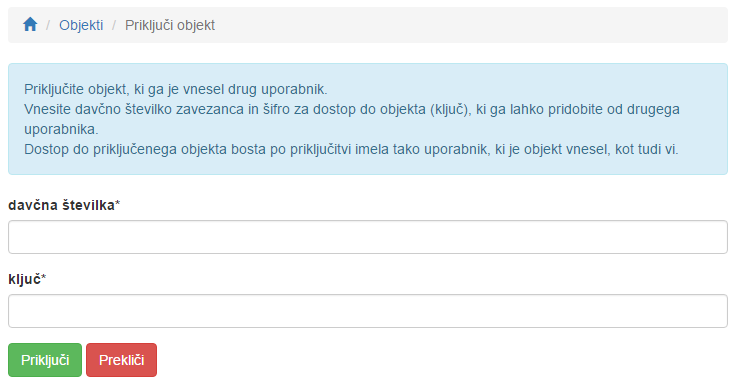
Task: Click the grey breadcrumb bar background
Action: point(471,25)
